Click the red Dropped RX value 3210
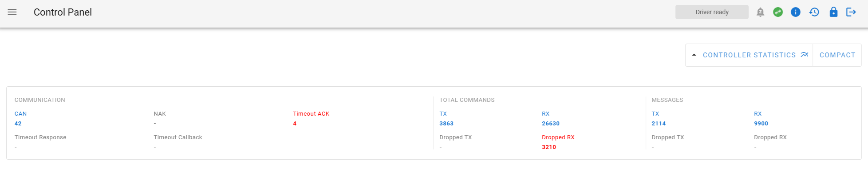Viewport: 868px width, 181px height. click(549, 147)
